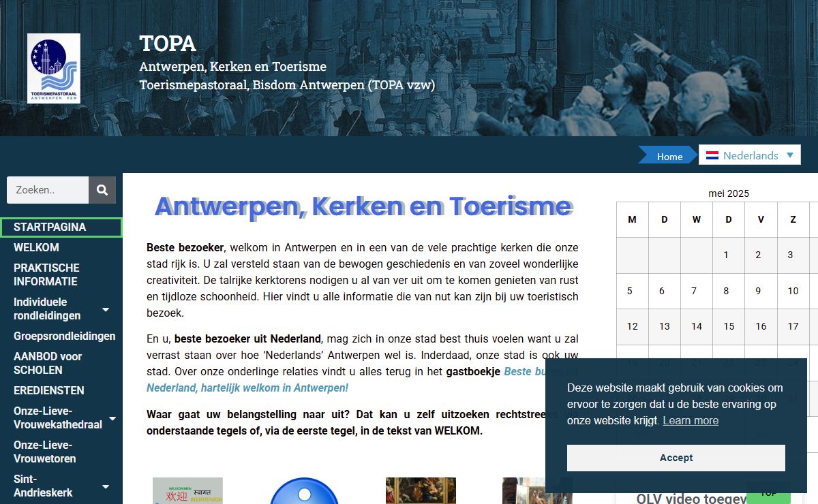Select calendar day 14
This screenshot has width=818, height=504.
click(x=697, y=326)
